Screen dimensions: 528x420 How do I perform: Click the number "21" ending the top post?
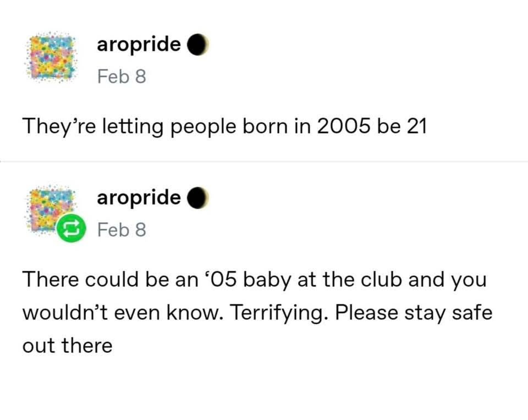(x=416, y=127)
